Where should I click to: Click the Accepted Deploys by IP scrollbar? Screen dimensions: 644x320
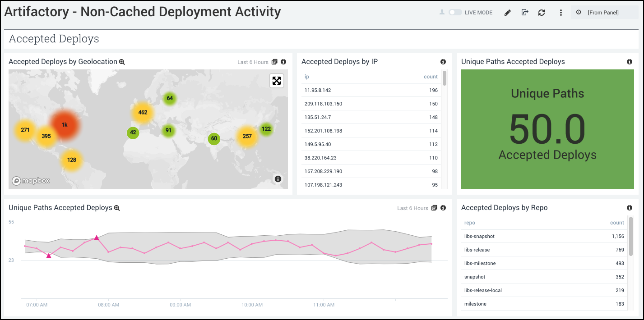[445, 79]
